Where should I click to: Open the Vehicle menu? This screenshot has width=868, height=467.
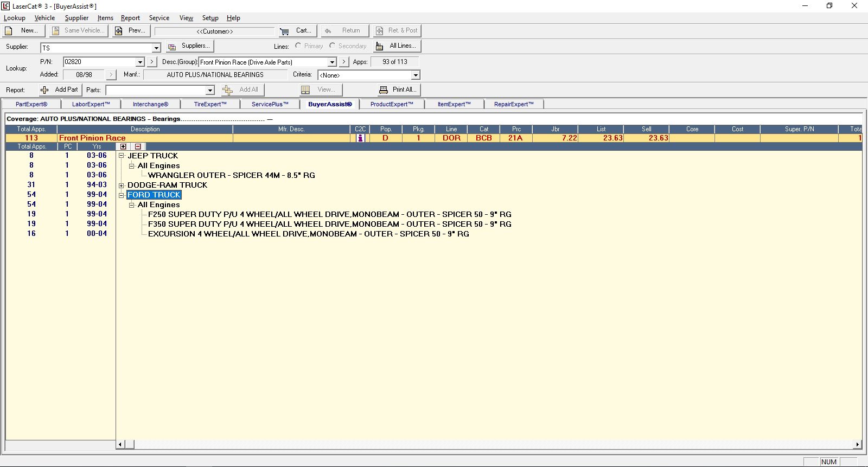tap(44, 18)
